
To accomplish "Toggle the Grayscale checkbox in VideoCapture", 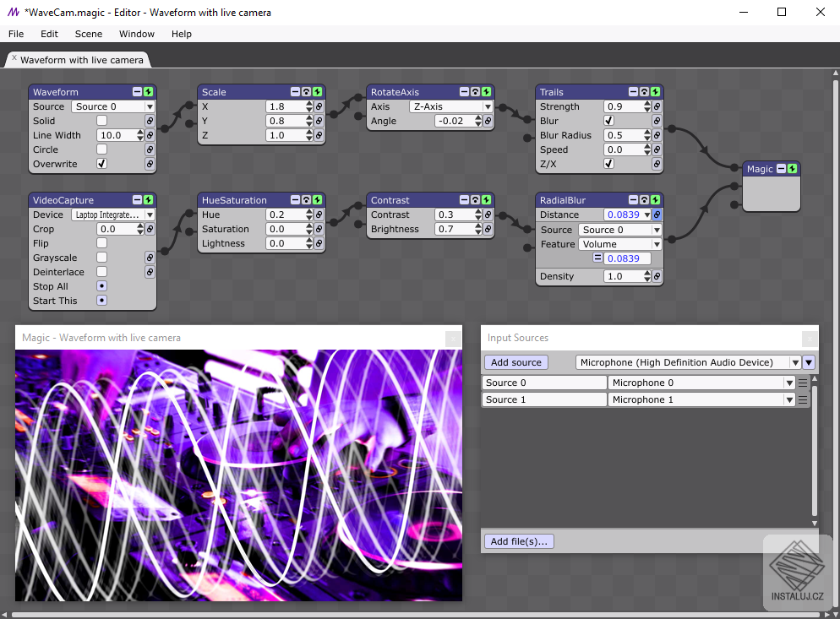I will (101, 258).
